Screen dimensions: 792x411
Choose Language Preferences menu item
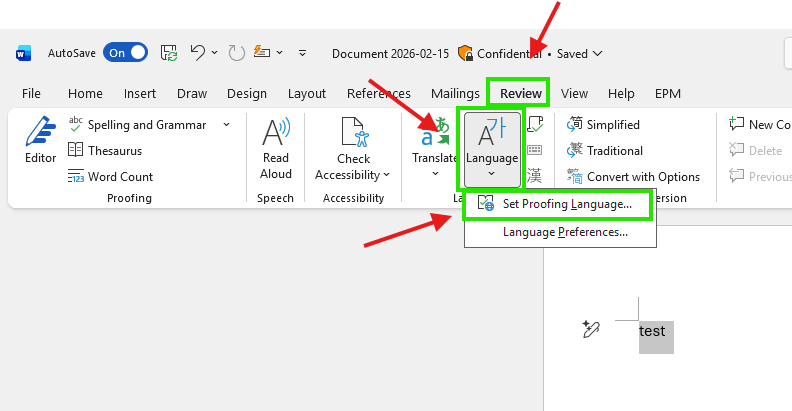coord(560,232)
